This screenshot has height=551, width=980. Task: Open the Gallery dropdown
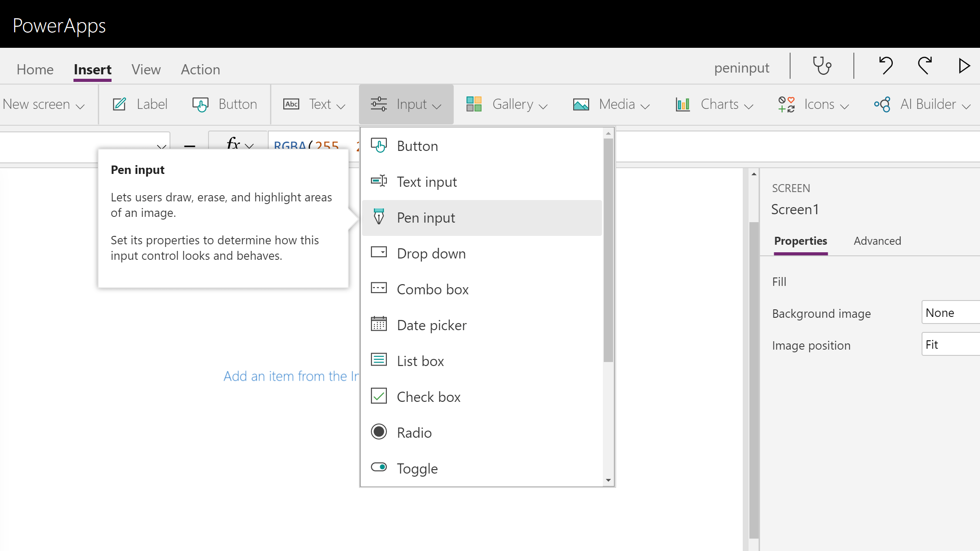coord(506,104)
